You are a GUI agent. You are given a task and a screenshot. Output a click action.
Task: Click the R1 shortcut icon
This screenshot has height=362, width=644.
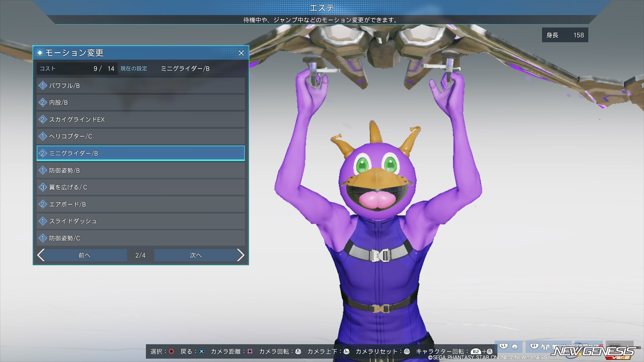[x=534, y=346]
